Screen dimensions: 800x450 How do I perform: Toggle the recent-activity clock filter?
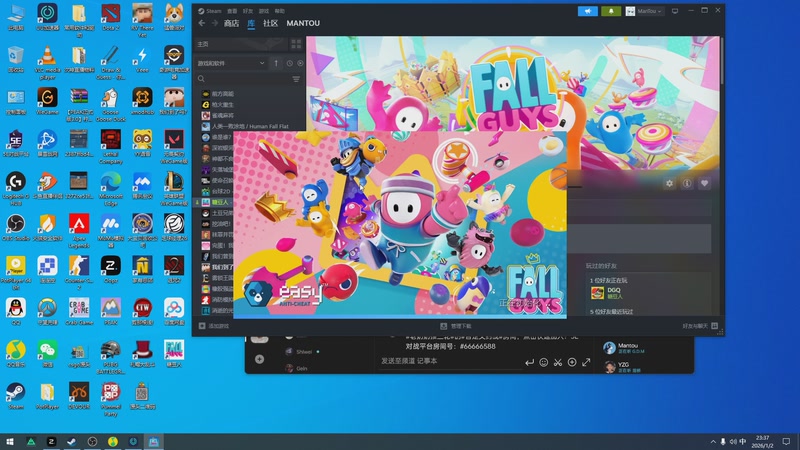289,63
